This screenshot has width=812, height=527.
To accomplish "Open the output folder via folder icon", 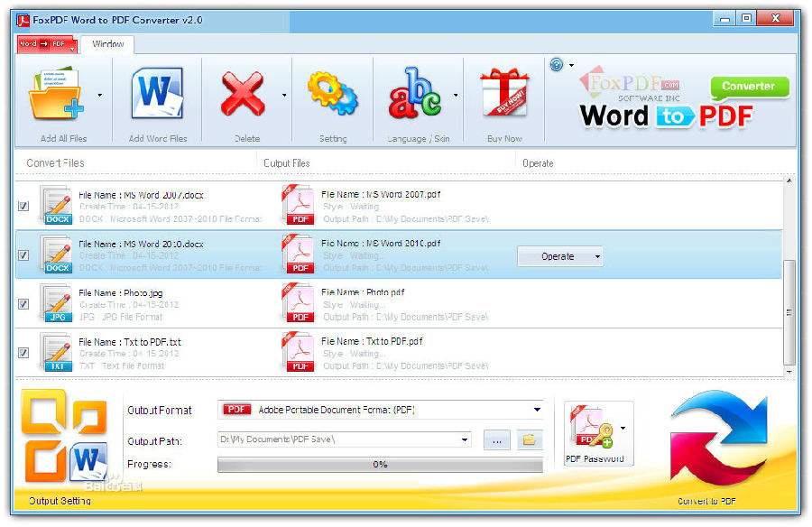I will (529, 440).
